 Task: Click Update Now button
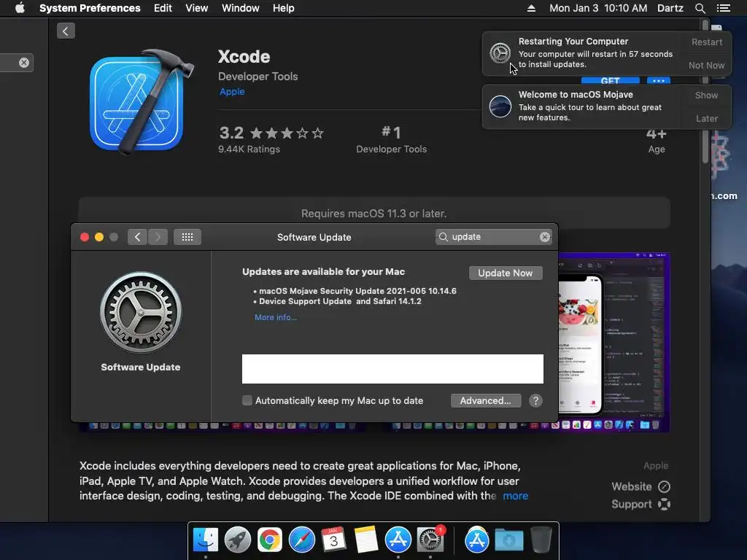(506, 273)
